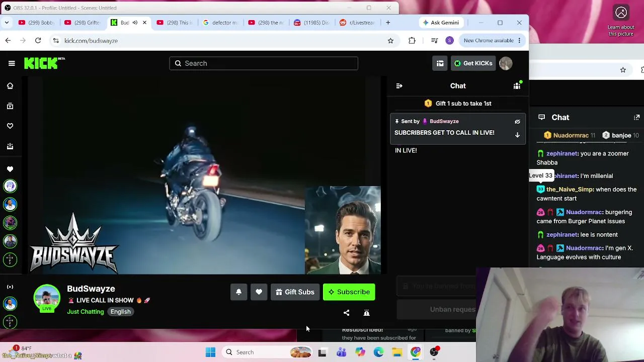This screenshot has height=362, width=644.
Task: Open the chat viewers list icon
Action: click(x=517, y=86)
